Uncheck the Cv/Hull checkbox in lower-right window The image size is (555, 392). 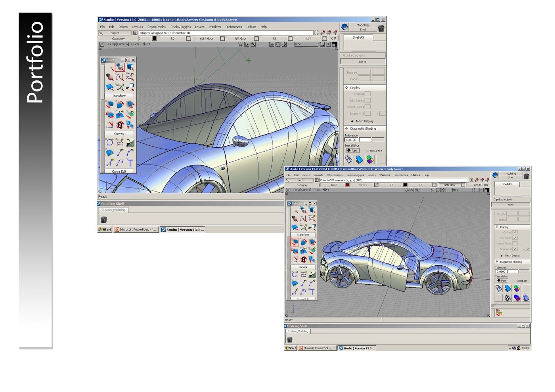click(515, 232)
